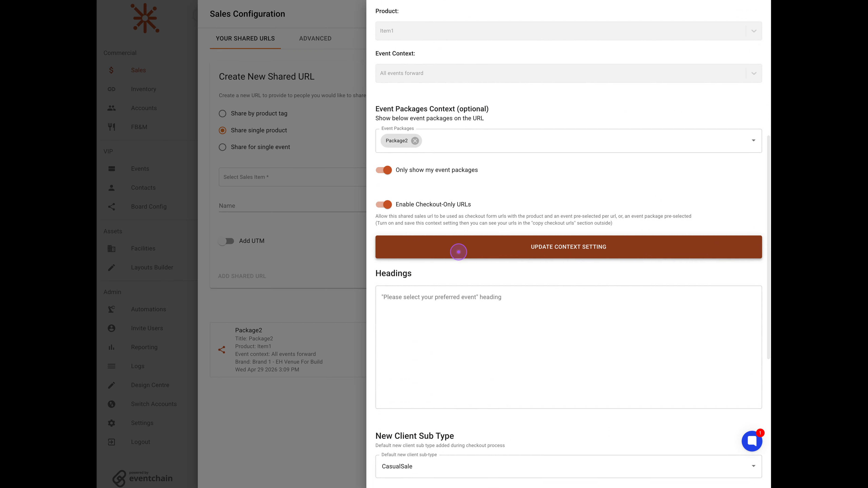Open the Select Sales Item field
This screenshot has height=488, width=868.
[292, 177]
